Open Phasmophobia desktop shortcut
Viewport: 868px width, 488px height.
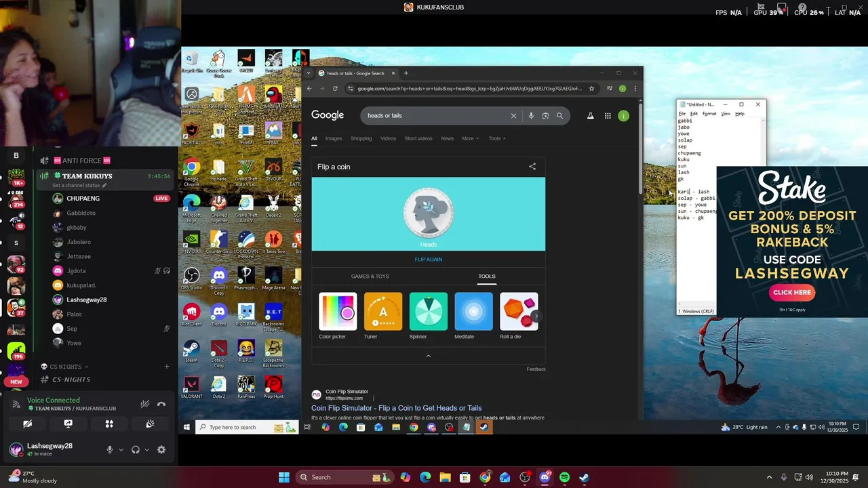coord(246,278)
